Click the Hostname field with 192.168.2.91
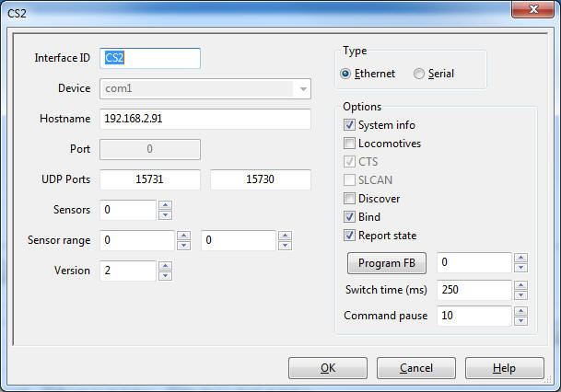 205,119
